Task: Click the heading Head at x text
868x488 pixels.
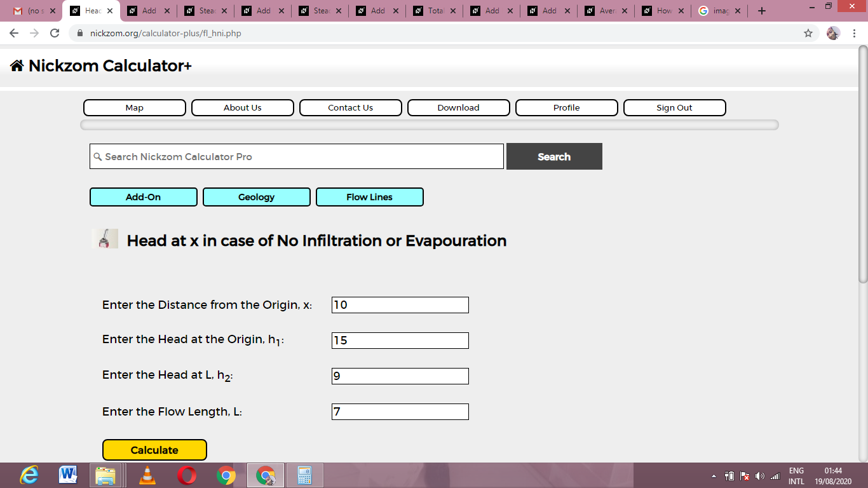Action: point(316,241)
